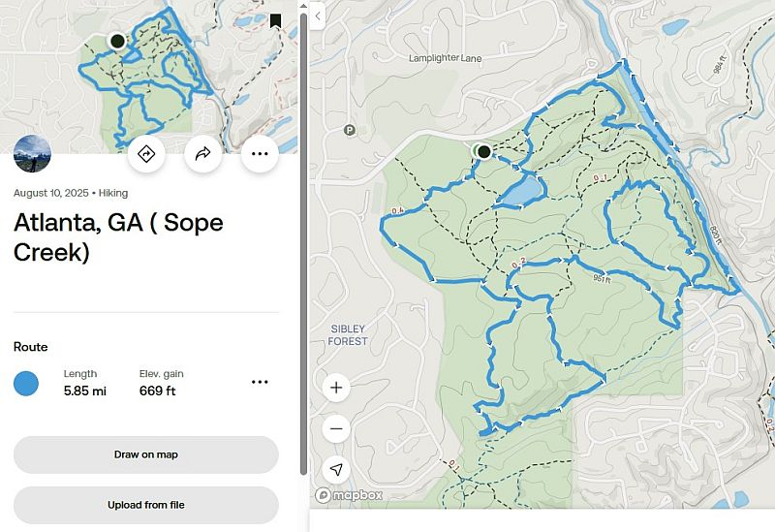Click the parking P marker on map
Screen dimensions: 775x532
pos(349,130)
